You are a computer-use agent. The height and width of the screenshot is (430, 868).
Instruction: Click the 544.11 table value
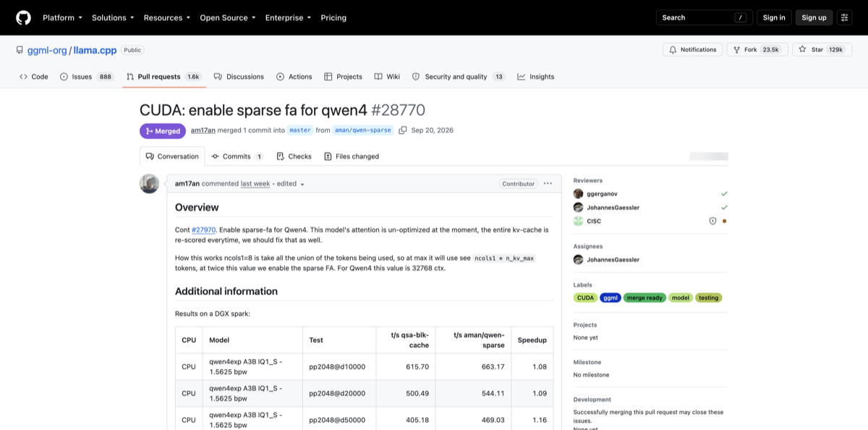tap(493, 393)
